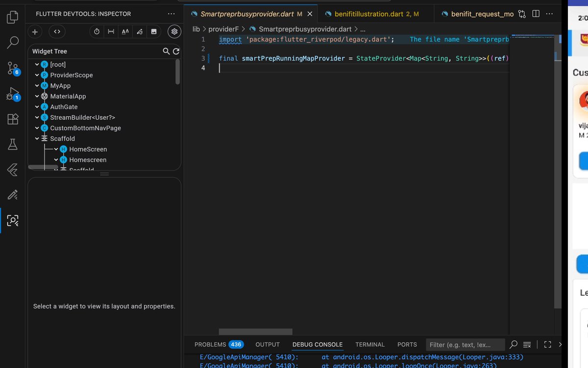The width and height of the screenshot is (588, 368).
Task: Click 'providerF' breadcrumb segment
Action: pos(223,29)
